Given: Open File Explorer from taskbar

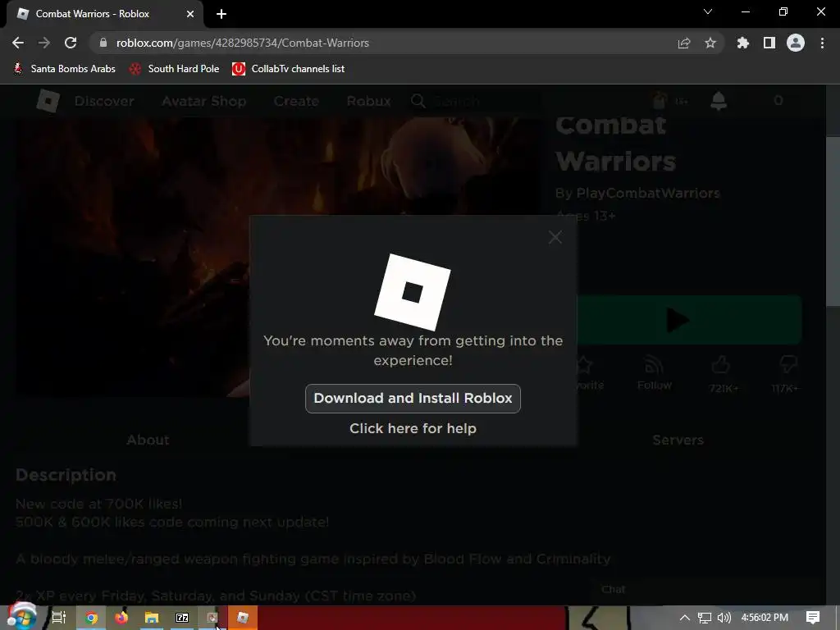Looking at the screenshot, I should pyautogui.click(x=152, y=618).
